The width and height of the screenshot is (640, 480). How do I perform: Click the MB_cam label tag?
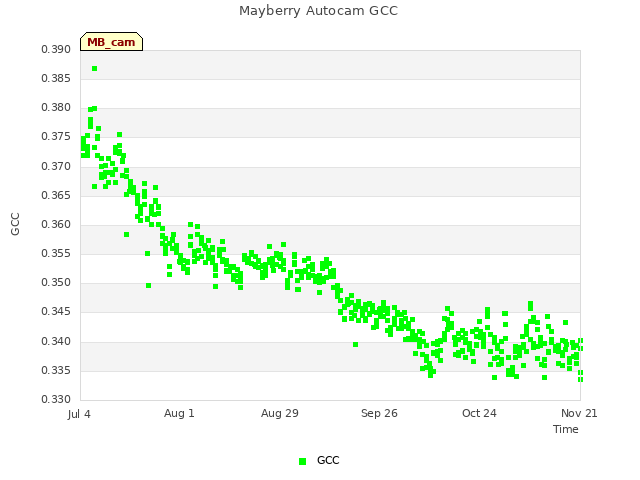click(x=111, y=42)
